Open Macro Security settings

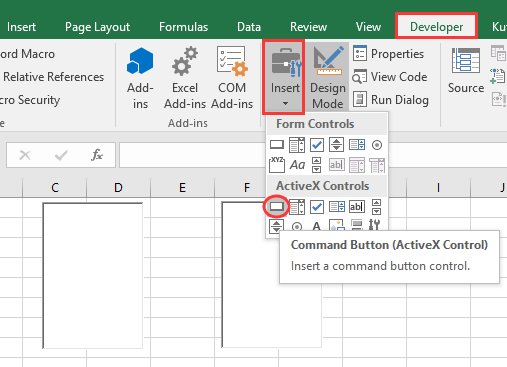pos(30,100)
